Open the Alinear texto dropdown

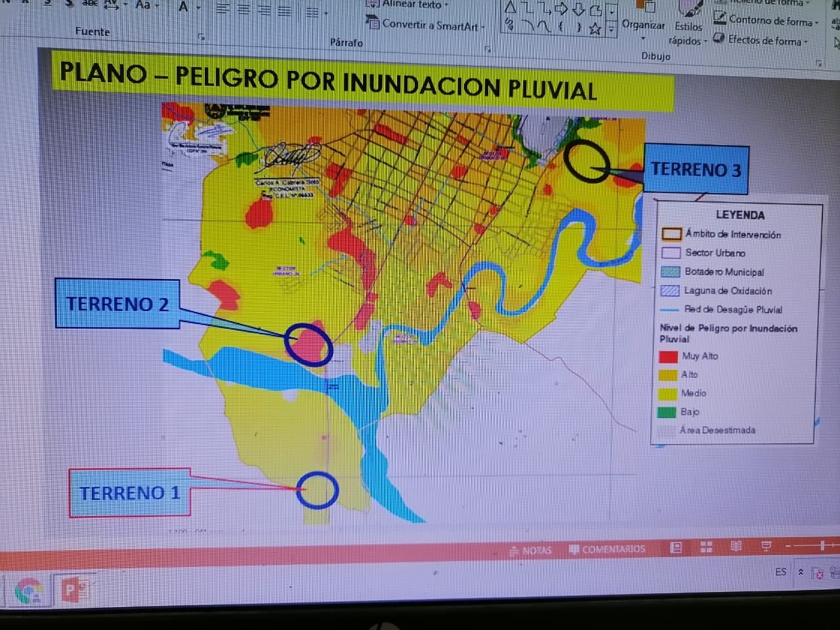[x=409, y=4]
